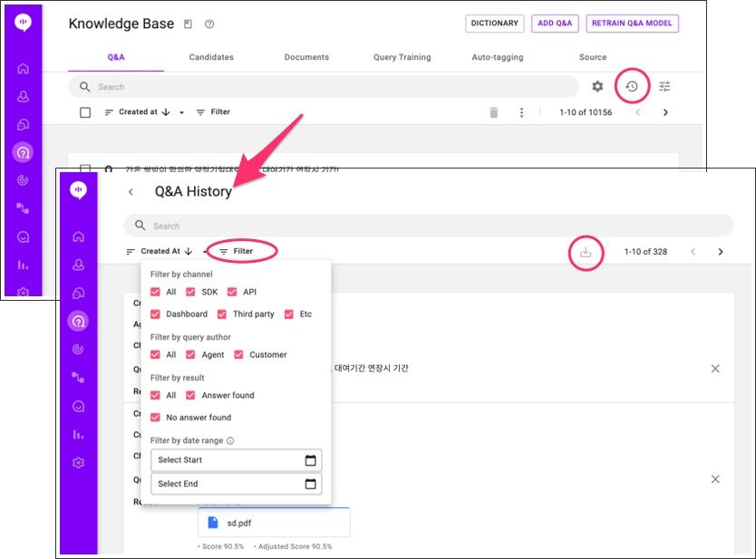Click the ADD Q&A button
The image size is (756, 559).
(x=555, y=24)
